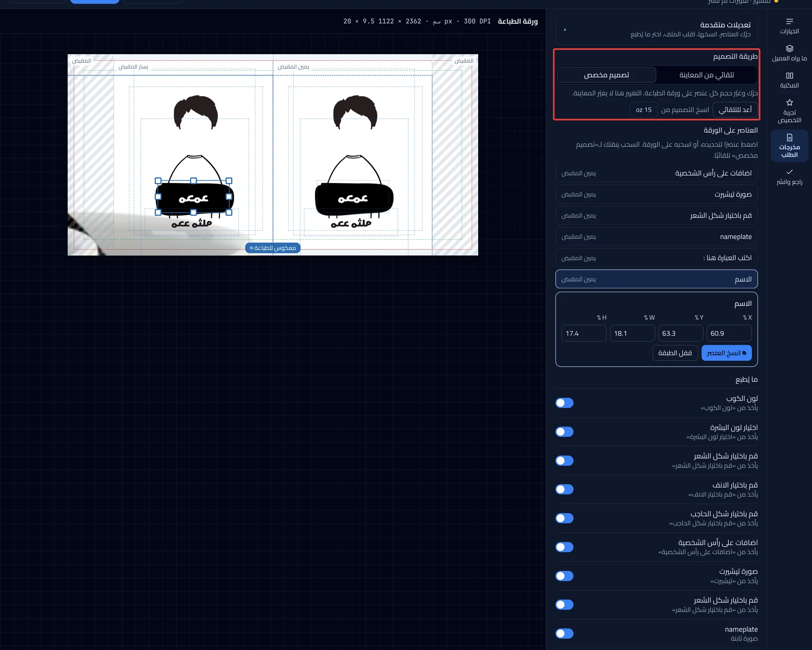Viewport: 812px width, 650px height.
Task: Toggle the اختيار لون البشرة print switch
Action: pyautogui.click(x=564, y=432)
